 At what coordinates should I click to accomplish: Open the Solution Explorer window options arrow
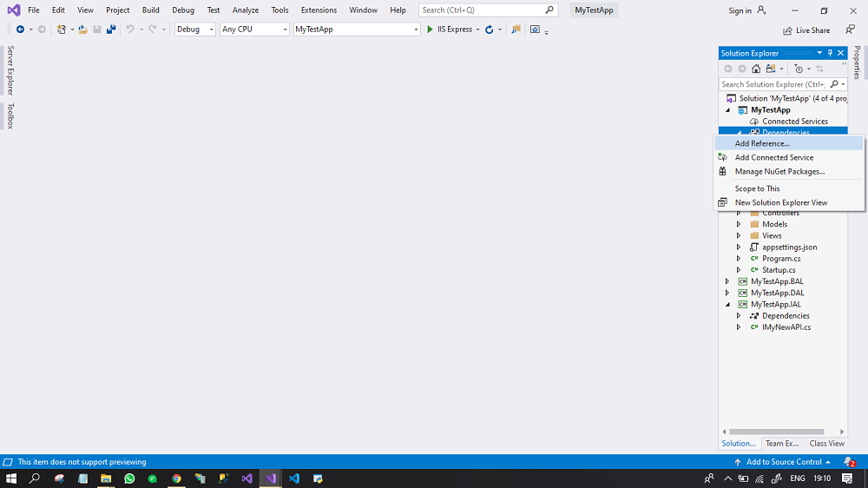(819, 53)
